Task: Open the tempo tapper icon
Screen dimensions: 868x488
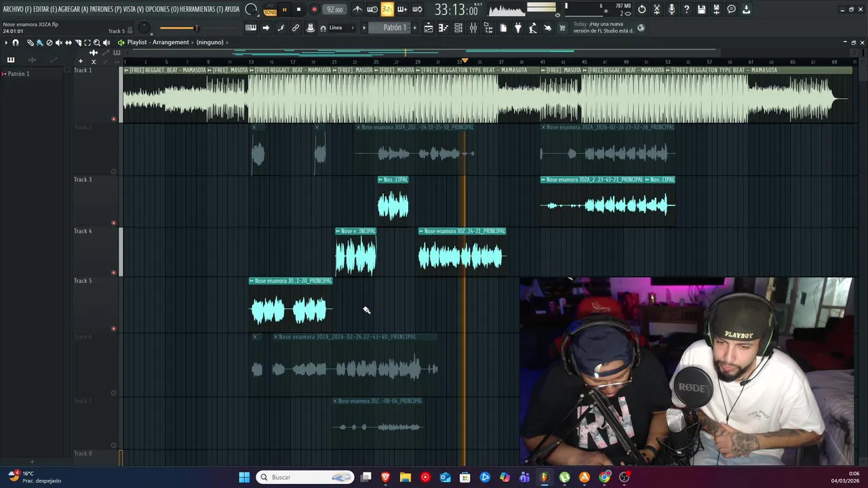Action: pos(532,28)
